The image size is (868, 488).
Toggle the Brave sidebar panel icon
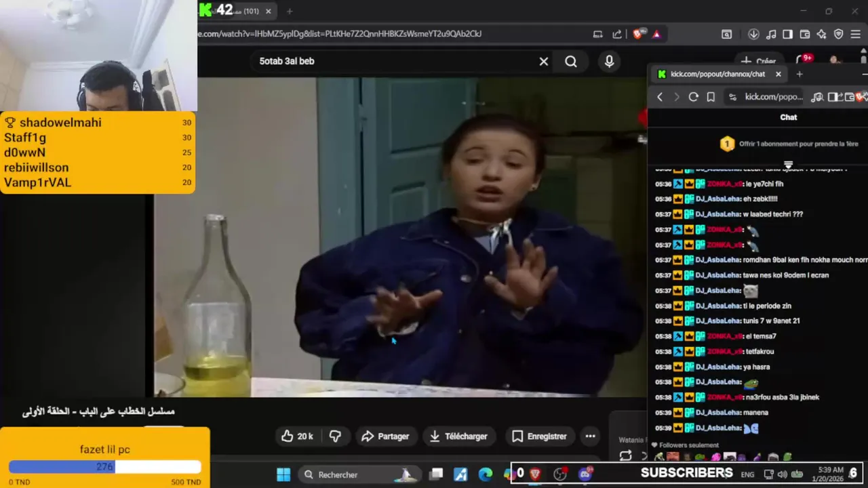pyautogui.click(x=788, y=34)
